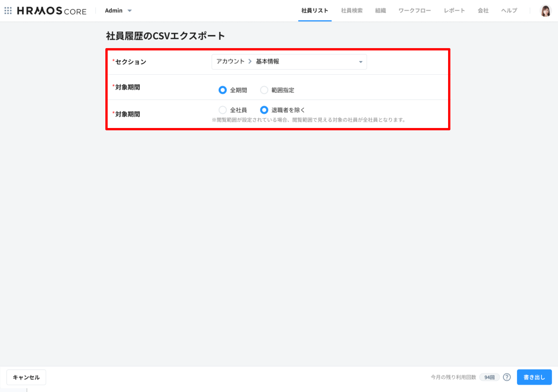This screenshot has width=558, height=392.
Task: Click the 書き出し export button
Action: (534, 377)
